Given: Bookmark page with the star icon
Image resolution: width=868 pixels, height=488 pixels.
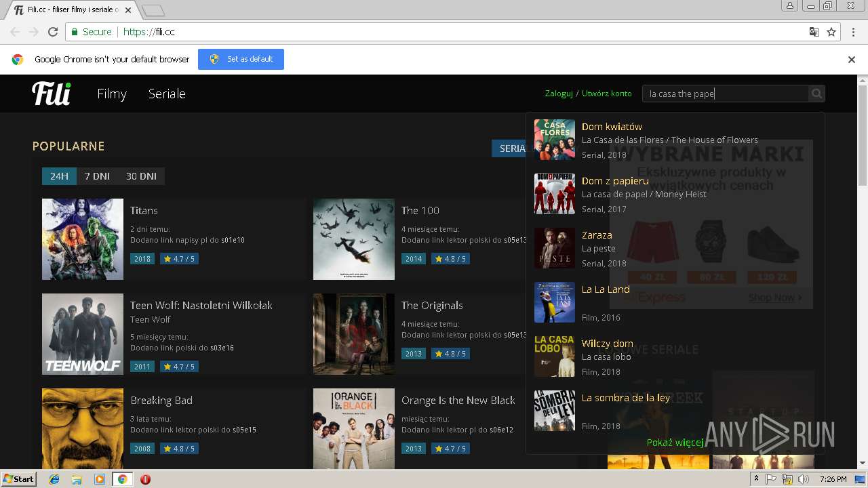Looking at the screenshot, I should click(x=831, y=32).
